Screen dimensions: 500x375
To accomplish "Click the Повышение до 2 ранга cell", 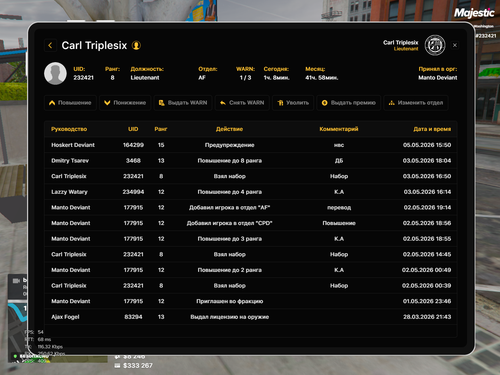I will (229, 270).
